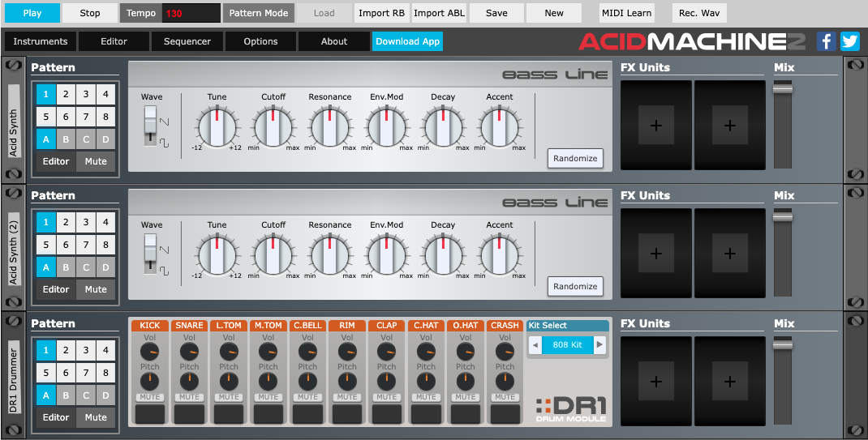Click the DR1 Drummer Mix fader
Viewport: 868px width, 440px height.
coord(783,344)
